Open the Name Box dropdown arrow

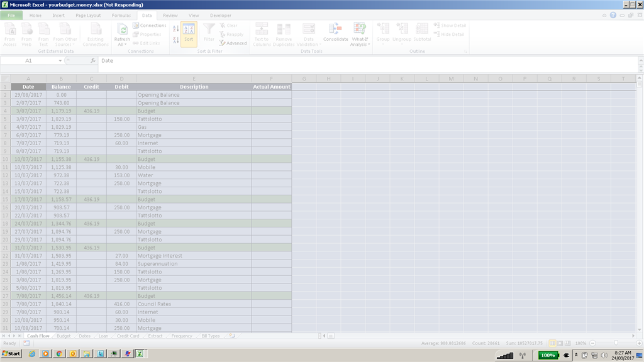[60, 61]
